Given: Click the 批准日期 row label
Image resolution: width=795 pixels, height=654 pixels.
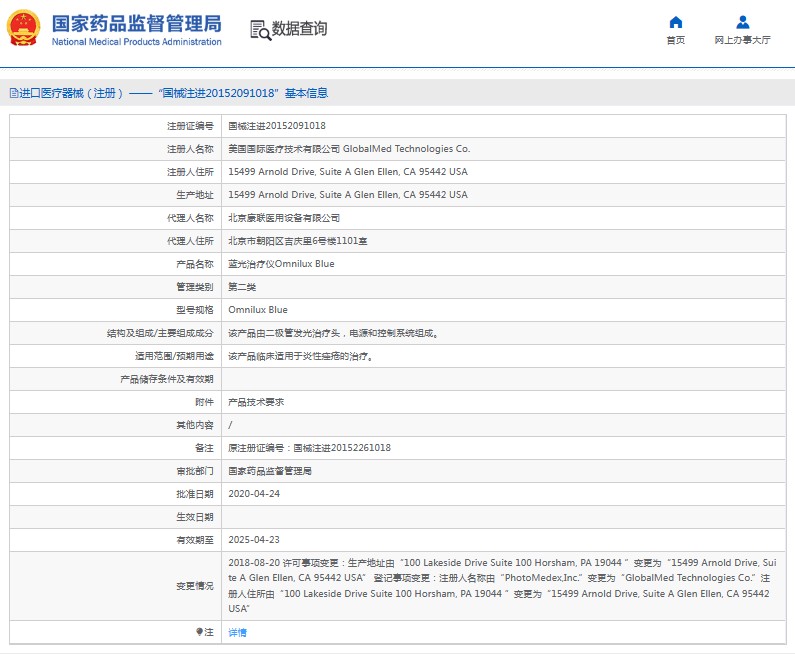Looking at the screenshot, I should click(x=195, y=494).
